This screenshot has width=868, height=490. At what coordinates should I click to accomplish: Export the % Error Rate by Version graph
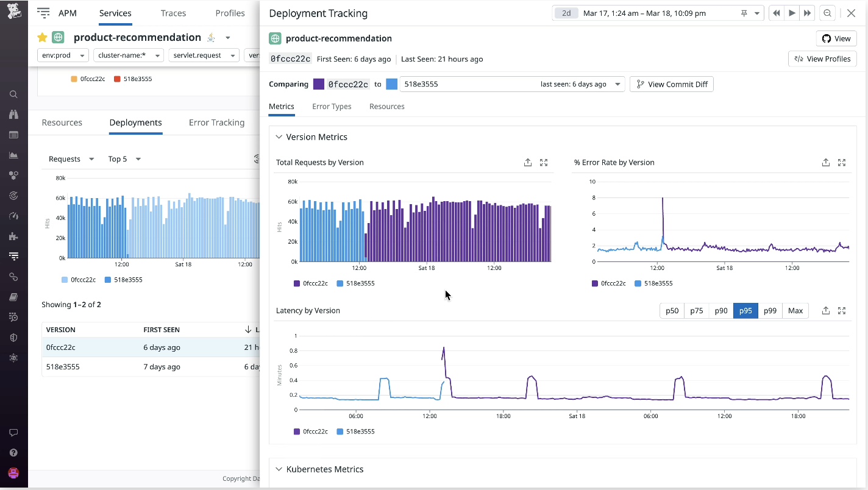tap(826, 162)
